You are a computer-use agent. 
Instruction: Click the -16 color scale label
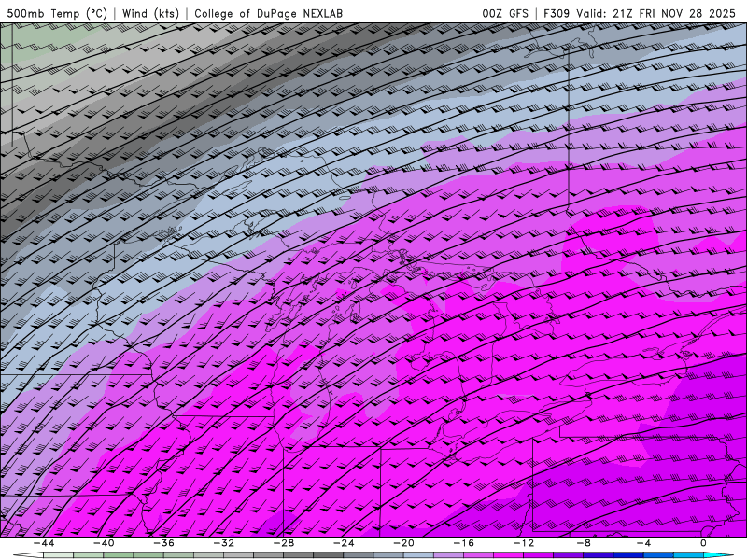(463, 543)
